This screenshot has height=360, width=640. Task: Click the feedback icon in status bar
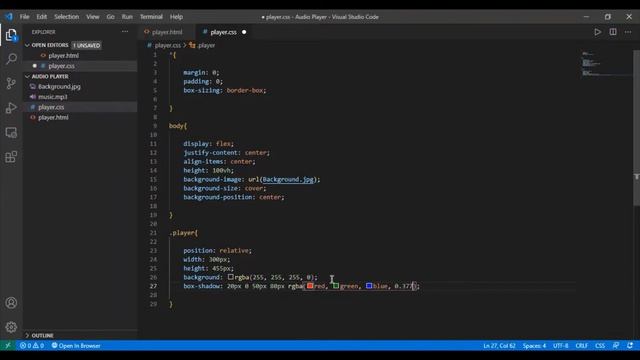[x=616, y=346]
